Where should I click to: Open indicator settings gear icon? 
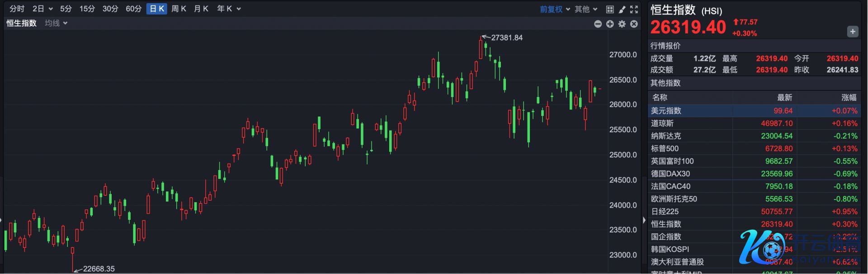tap(622, 24)
